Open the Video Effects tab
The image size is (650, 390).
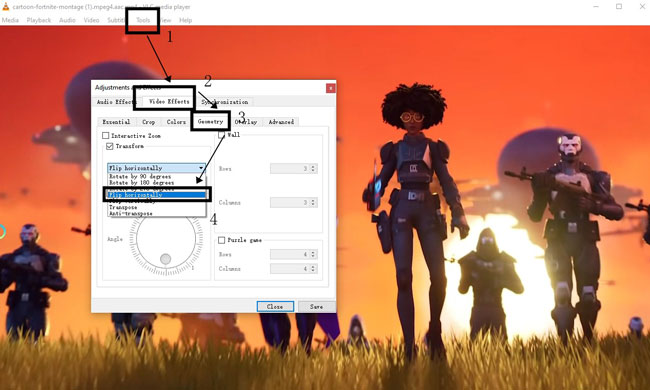[169, 101]
